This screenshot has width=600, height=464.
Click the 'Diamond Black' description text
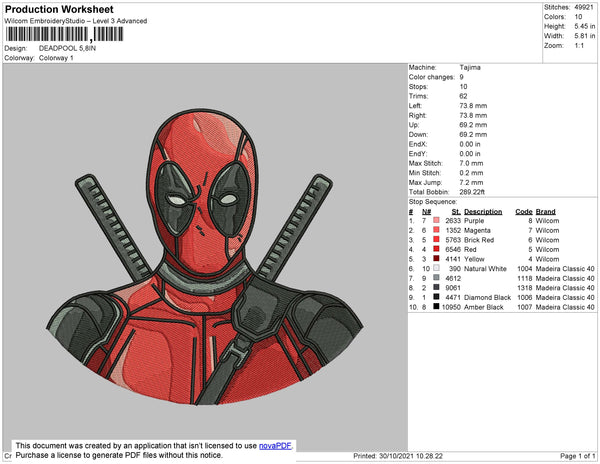(x=488, y=297)
